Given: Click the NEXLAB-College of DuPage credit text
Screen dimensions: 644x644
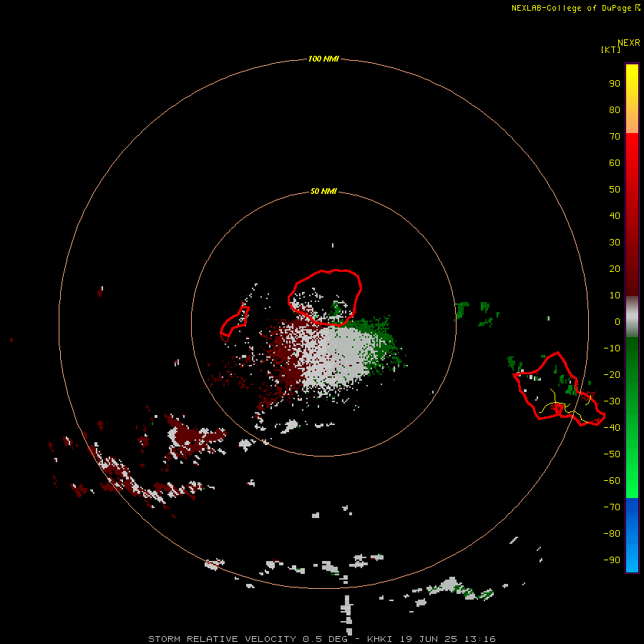Looking at the screenshot, I should point(576,8).
